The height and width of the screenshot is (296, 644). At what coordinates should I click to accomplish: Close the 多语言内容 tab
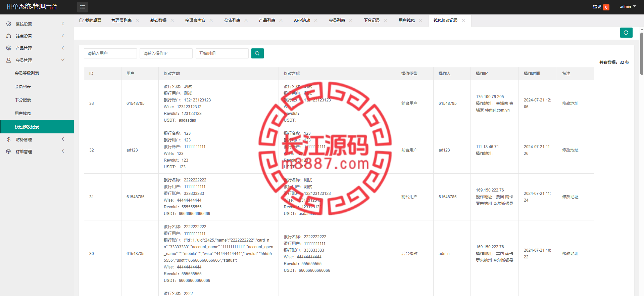211,20
